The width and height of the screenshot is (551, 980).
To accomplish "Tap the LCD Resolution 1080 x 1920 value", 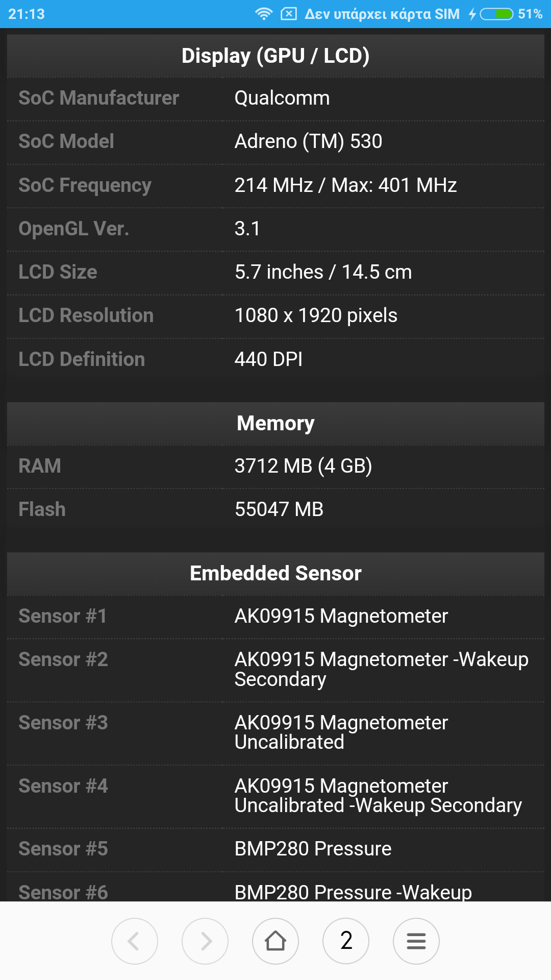I will pos(316,315).
